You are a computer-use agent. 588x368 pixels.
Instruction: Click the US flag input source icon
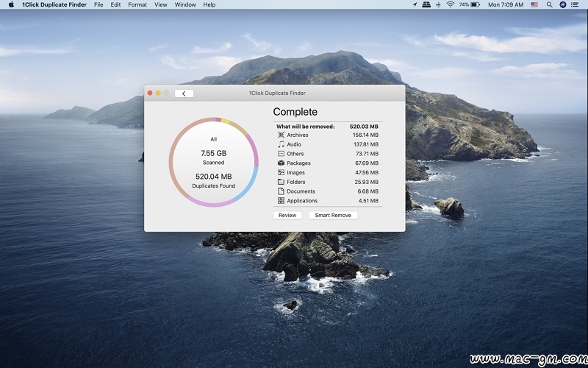534,4
